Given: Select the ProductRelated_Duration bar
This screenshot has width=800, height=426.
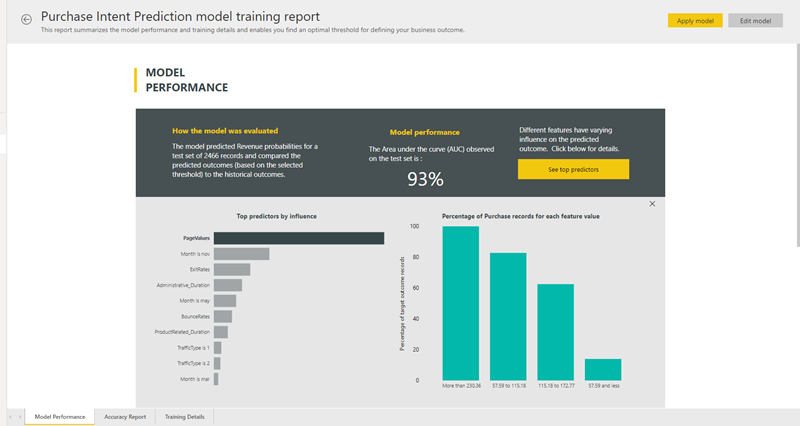Looking at the screenshot, I should click(220, 332).
